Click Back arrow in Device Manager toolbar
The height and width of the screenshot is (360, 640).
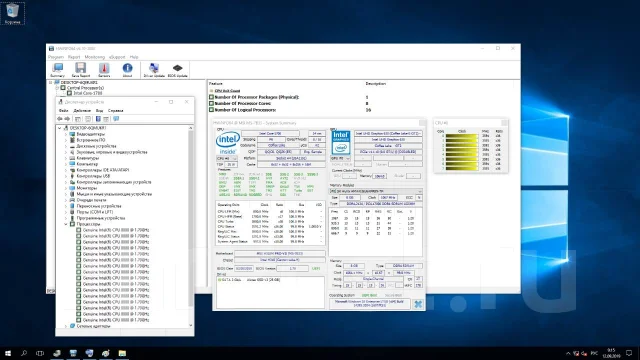(60, 119)
